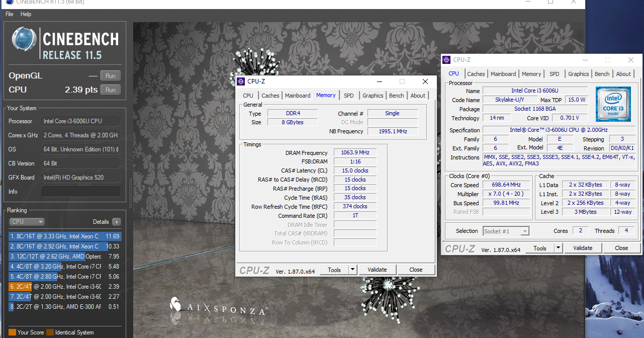The height and width of the screenshot is (338, 644).
Task: Run the CPU benchmark
Action: point(111,90)
